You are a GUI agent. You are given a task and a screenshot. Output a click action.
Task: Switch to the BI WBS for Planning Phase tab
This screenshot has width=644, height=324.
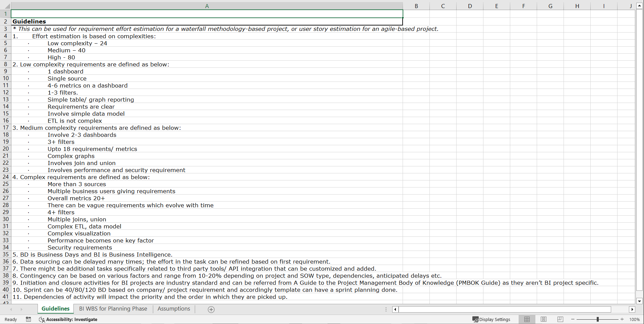(113, 309)
